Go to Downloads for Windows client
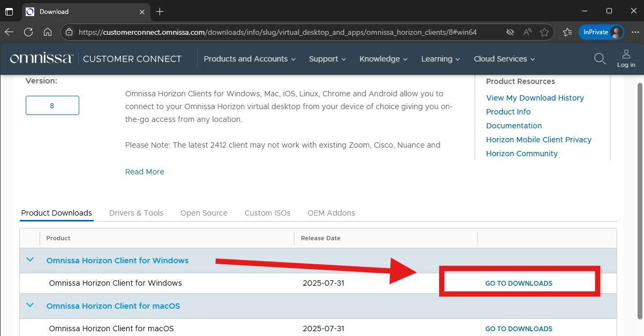 (519, 283)
